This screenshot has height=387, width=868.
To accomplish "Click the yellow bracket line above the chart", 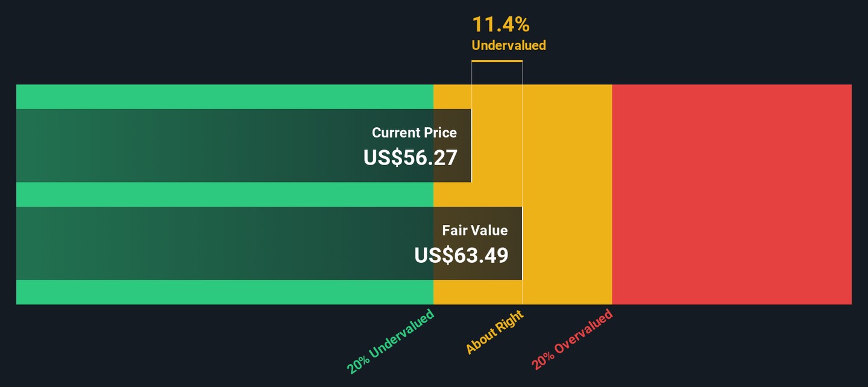I will coord(497,61).
